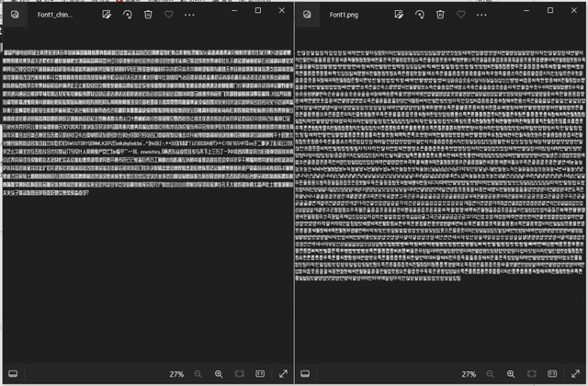
Task: Click the 27% zoom value in Font1_chin window
Action: 176,374
